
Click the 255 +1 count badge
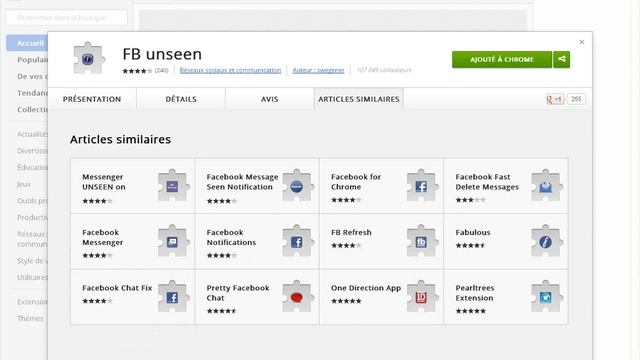[x=576, y=99]
